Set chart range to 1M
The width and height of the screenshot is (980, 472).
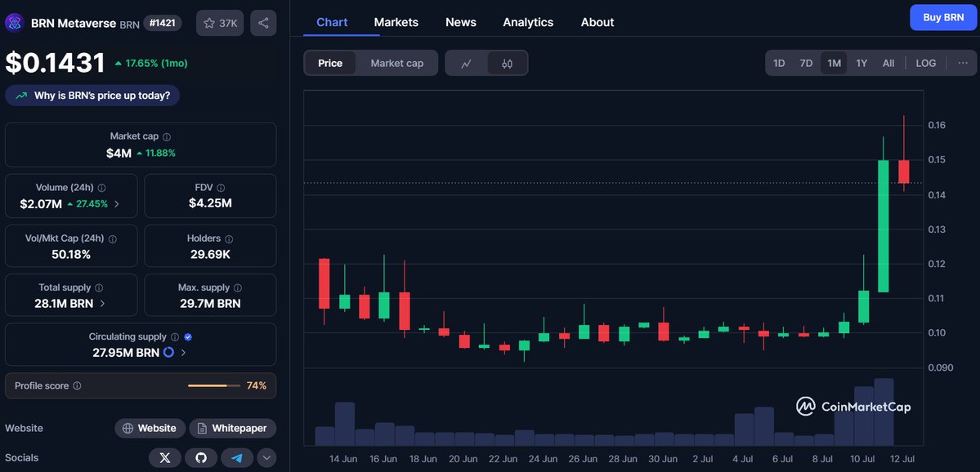(834, 63)
